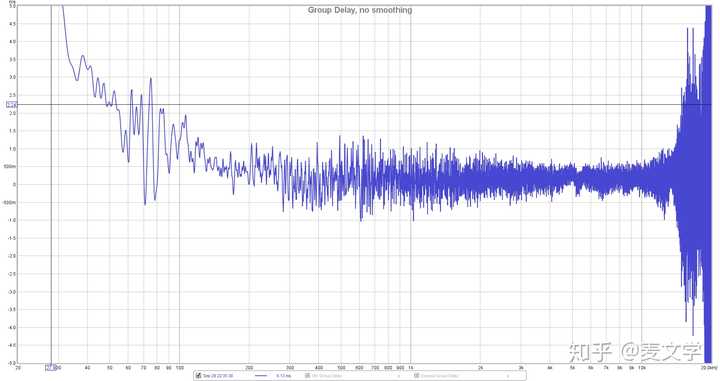Click the 0 label on the y-axis
This screenshot has width=720, height=381.
[14, 185]
